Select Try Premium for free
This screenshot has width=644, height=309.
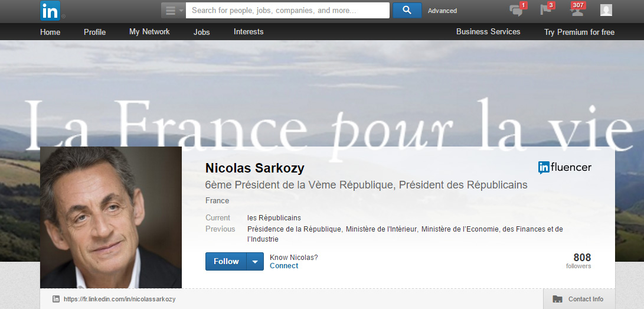pyautogui.click(x=579, y=32)
